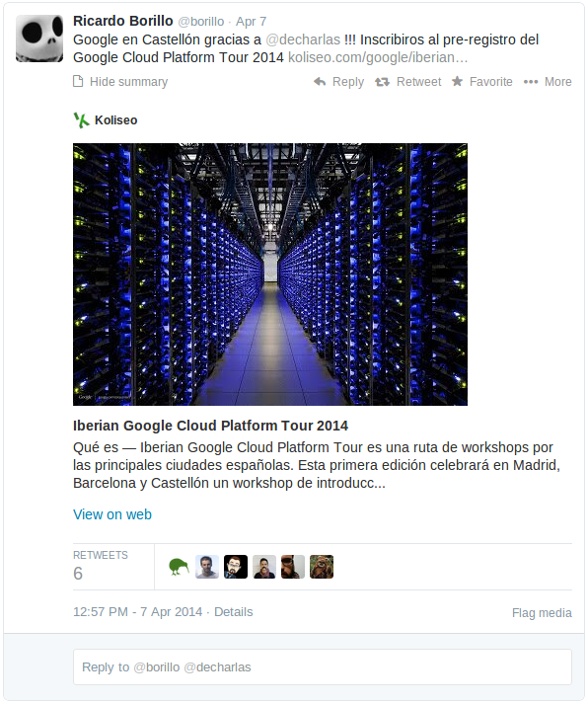Open the More options menu label
Viewport: 588px width, 704px height.
pyautogui.click(x=558, y=82)
